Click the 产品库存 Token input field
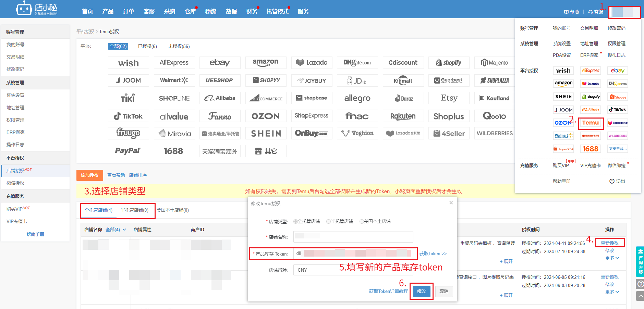The image size is (644, 309). [x=353, y=254]
